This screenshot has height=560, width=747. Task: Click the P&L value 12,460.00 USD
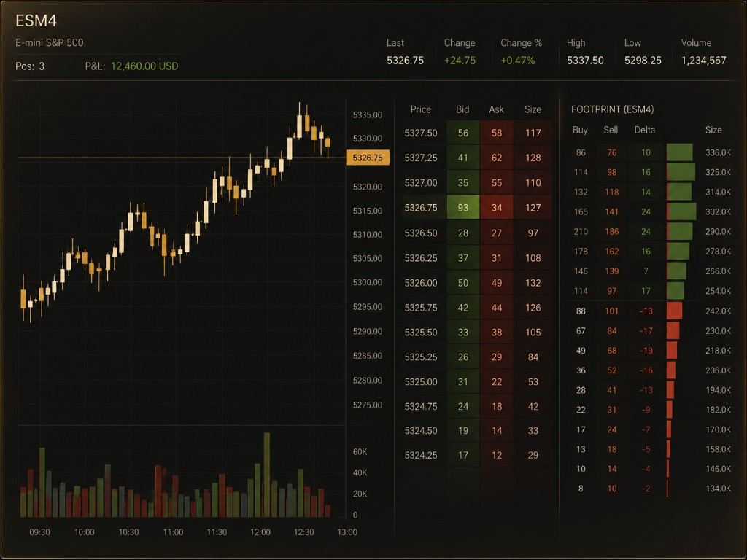pyautogui.click(x=144, y=66)
